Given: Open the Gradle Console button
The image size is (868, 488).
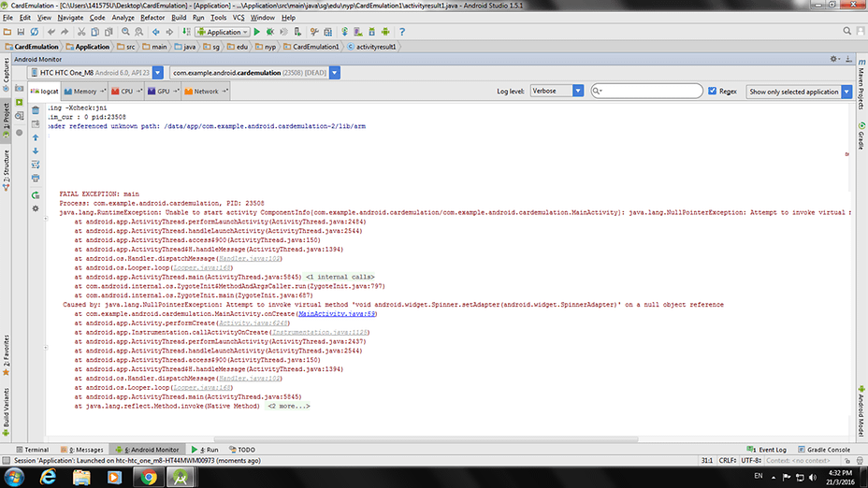Looking at the screenshot, I should click(824, 450).
